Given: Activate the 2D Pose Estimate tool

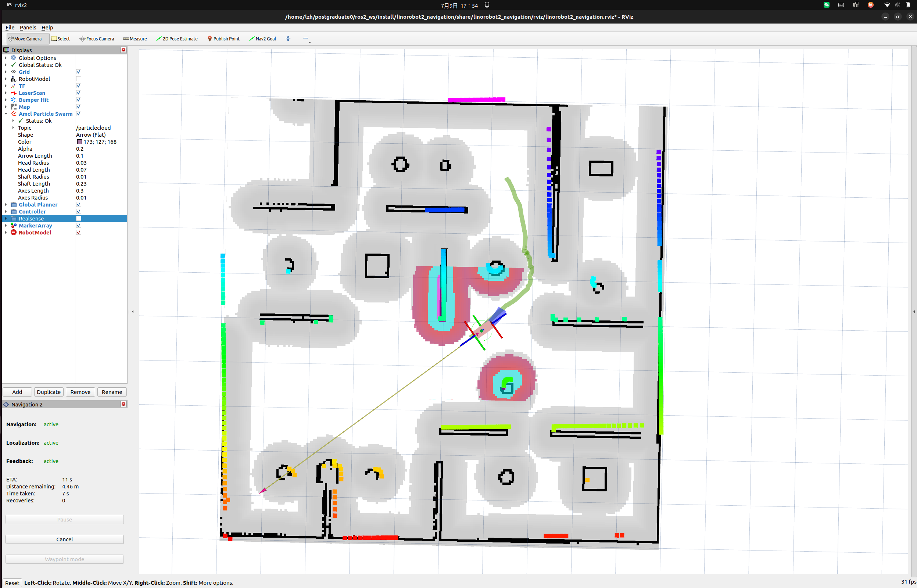Looking at the screenshot, I should [177, 39].
